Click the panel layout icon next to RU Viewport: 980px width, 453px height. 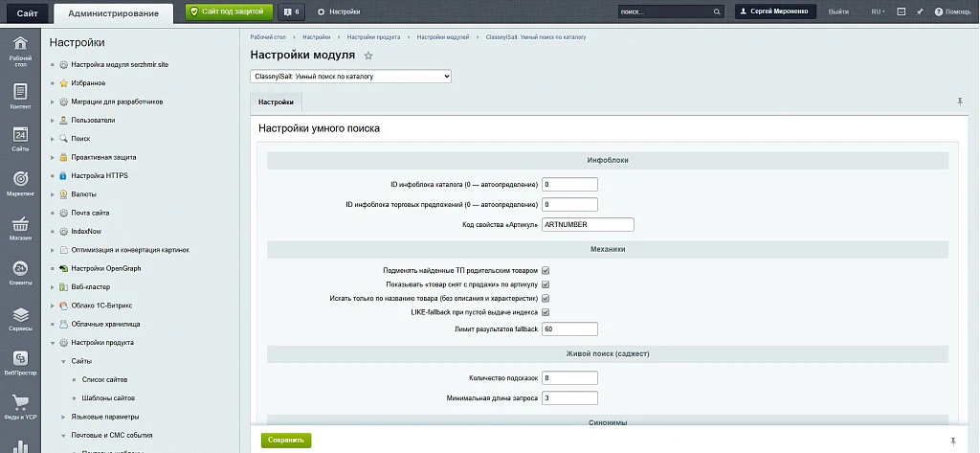coord(902,11)
